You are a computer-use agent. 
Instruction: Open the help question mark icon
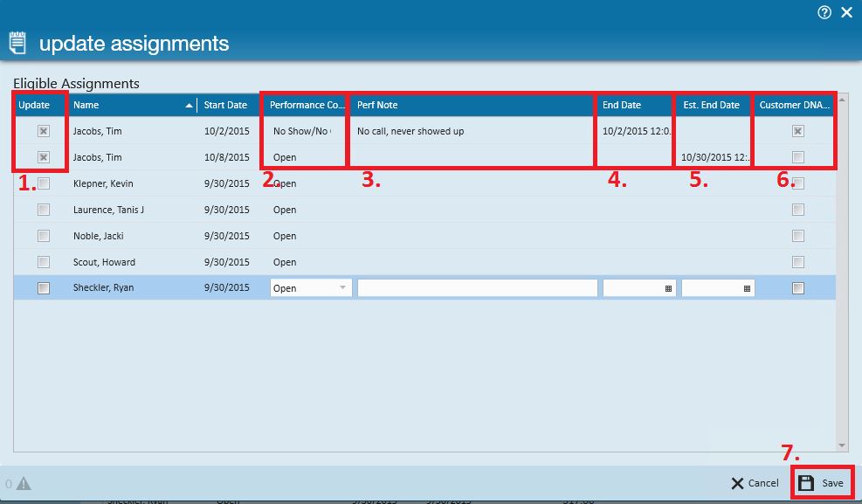coord(824,12)
